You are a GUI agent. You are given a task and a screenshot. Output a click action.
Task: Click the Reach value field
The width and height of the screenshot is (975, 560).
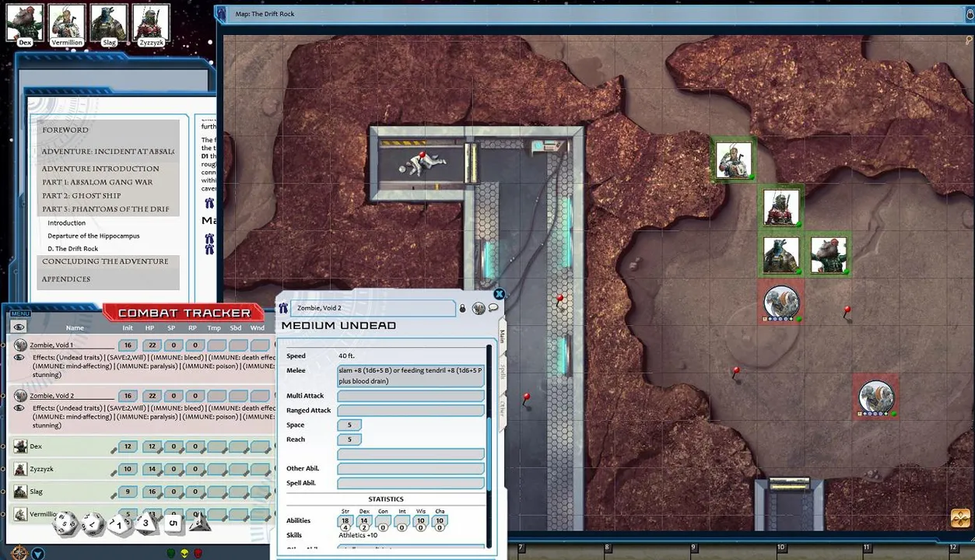coord(349,439)
